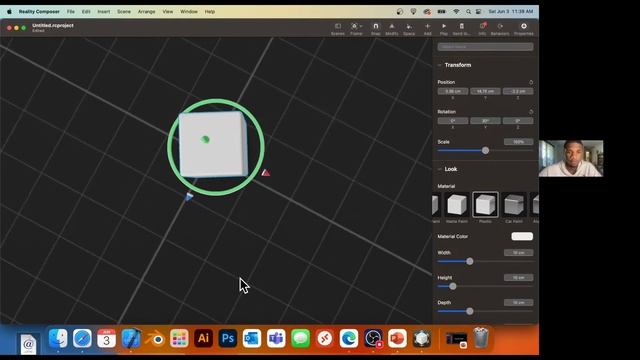Reset Rotation using its reset icon
Image resolution: width=640 pixels, height=360 pixels.
pyautogui.click(x=531, y=111)
